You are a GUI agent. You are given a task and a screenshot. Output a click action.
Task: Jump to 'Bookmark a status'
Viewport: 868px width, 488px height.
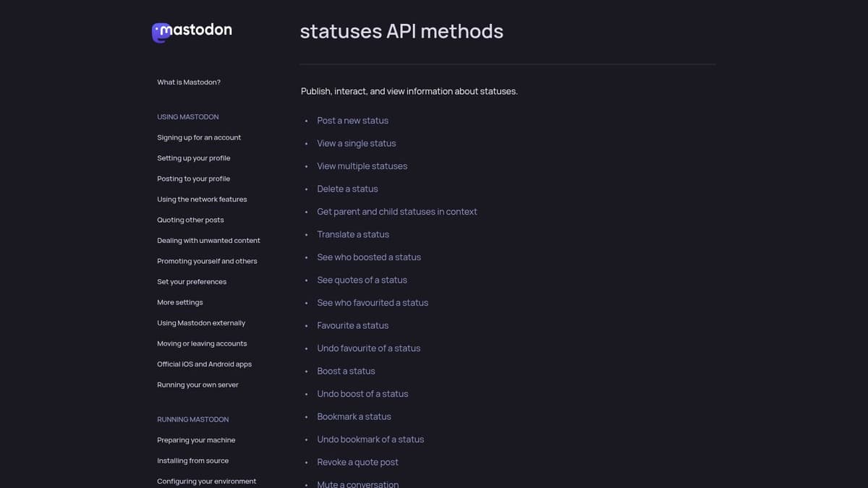point(354,416)
